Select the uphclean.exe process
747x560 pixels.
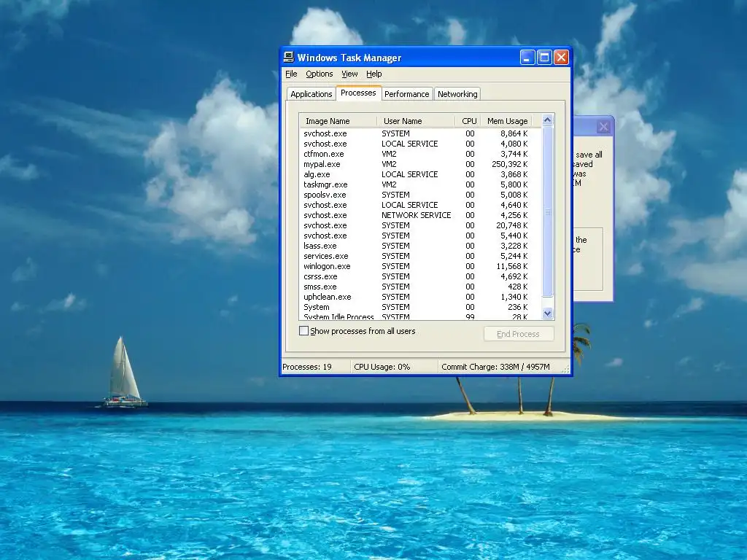421,297
